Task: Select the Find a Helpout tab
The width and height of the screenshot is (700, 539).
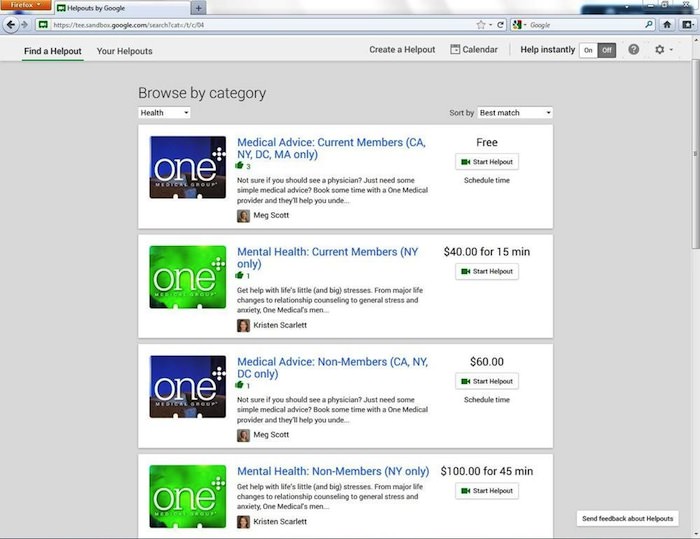Action: (54, 50)
